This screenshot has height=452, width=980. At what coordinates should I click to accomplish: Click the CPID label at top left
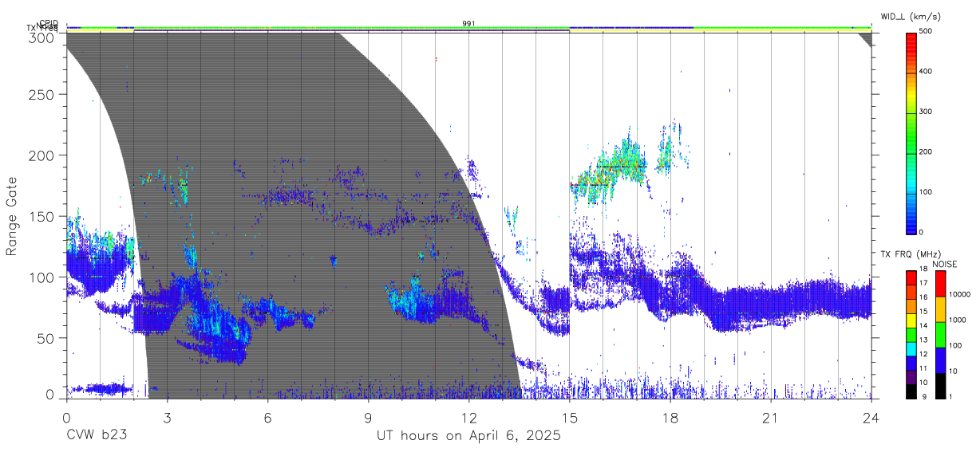point(48,23)
